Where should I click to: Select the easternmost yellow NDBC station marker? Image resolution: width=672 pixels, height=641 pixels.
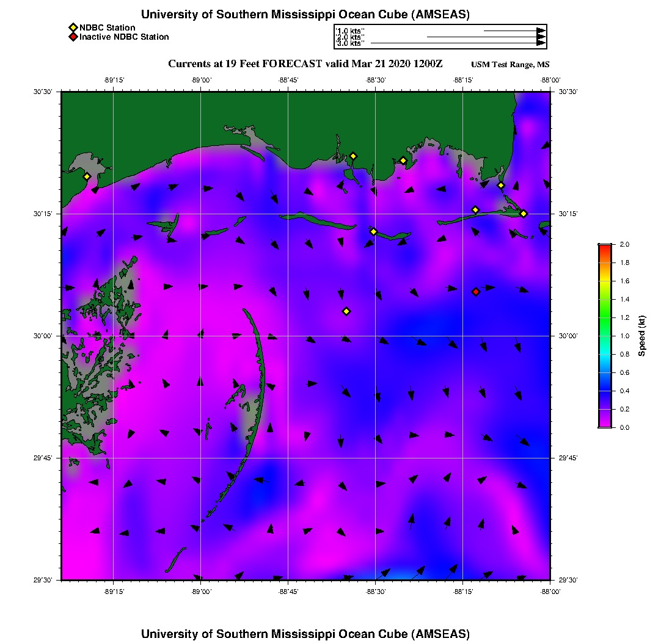[524, 214]
